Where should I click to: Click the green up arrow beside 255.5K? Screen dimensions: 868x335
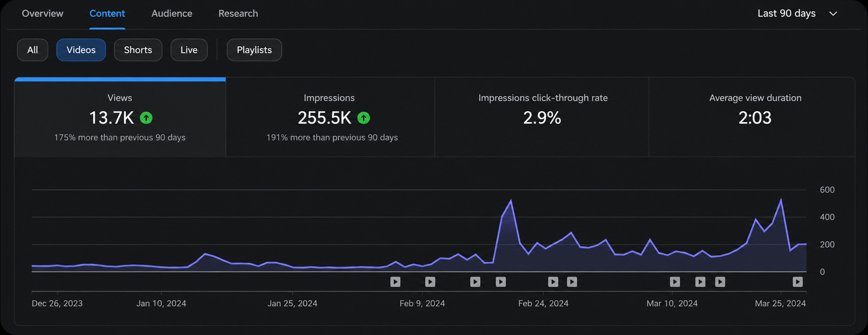point(363,118)
